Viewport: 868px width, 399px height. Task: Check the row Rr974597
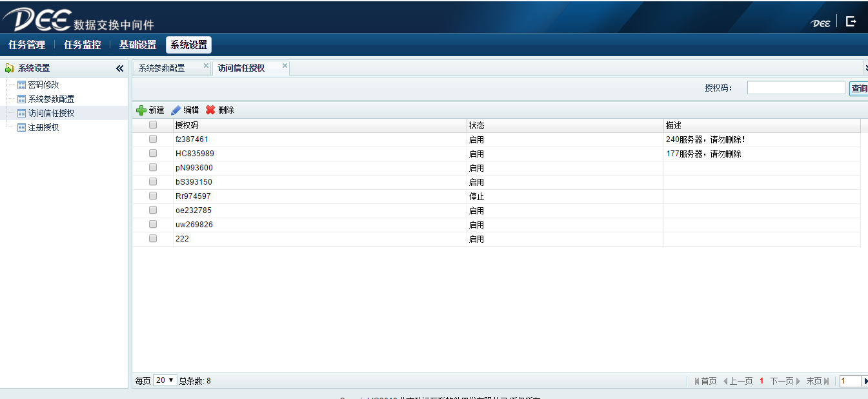[x=153, y=196]
